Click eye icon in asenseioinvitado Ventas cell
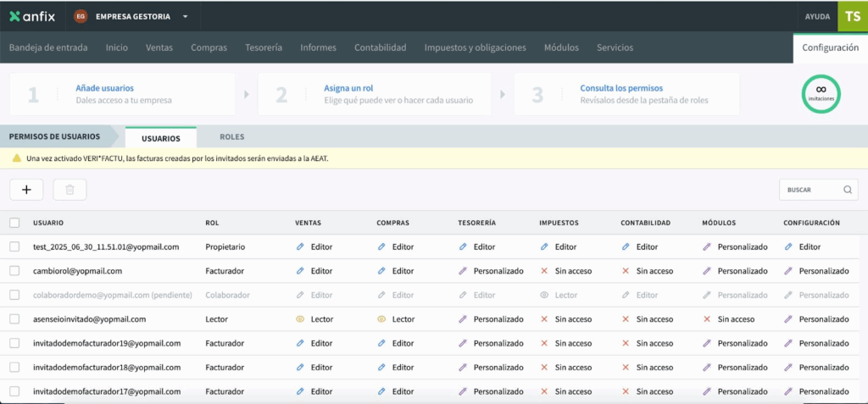The height and width of the screenshot is (404, 868). click(300, 319)
